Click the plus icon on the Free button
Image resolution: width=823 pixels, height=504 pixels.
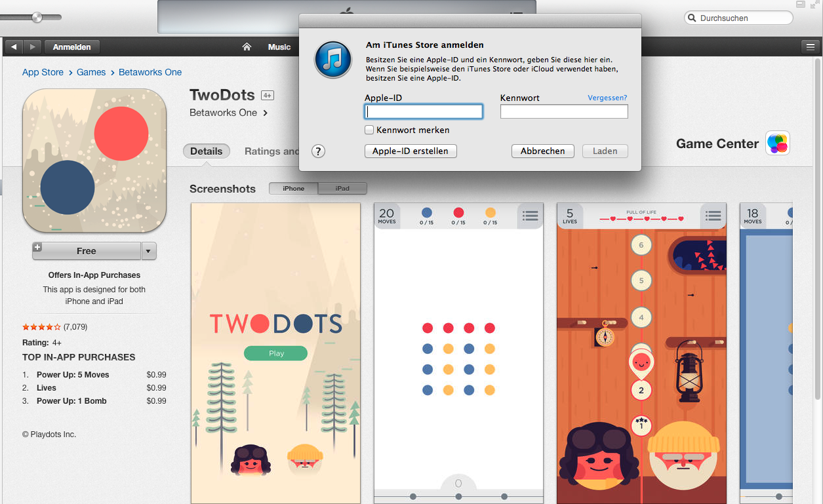[x=37, y=247]
